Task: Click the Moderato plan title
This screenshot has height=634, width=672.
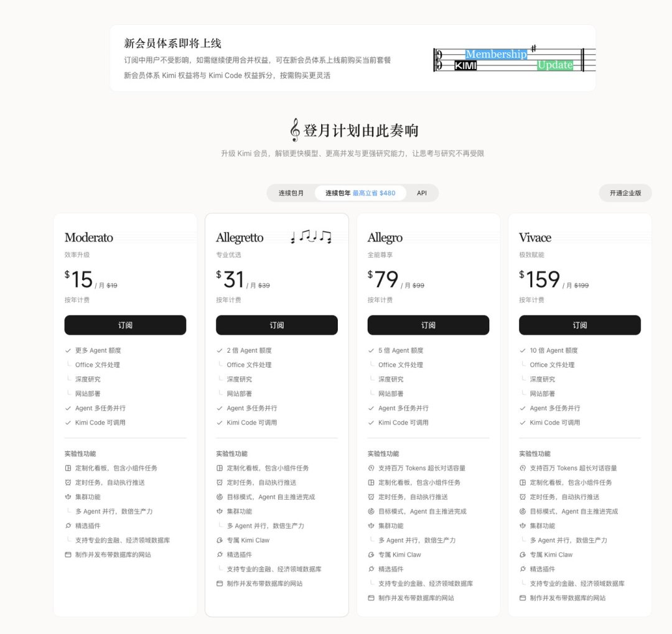Action: (89, 238)
